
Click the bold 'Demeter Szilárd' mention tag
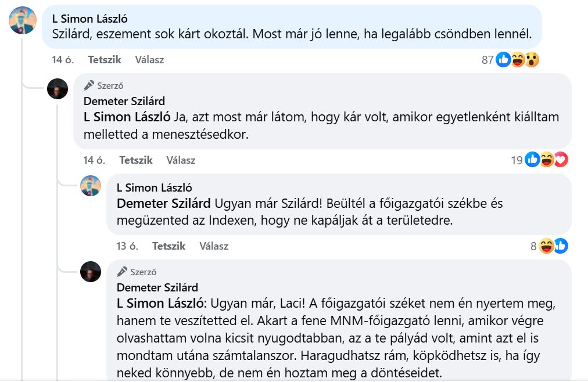tap(163, 204)
